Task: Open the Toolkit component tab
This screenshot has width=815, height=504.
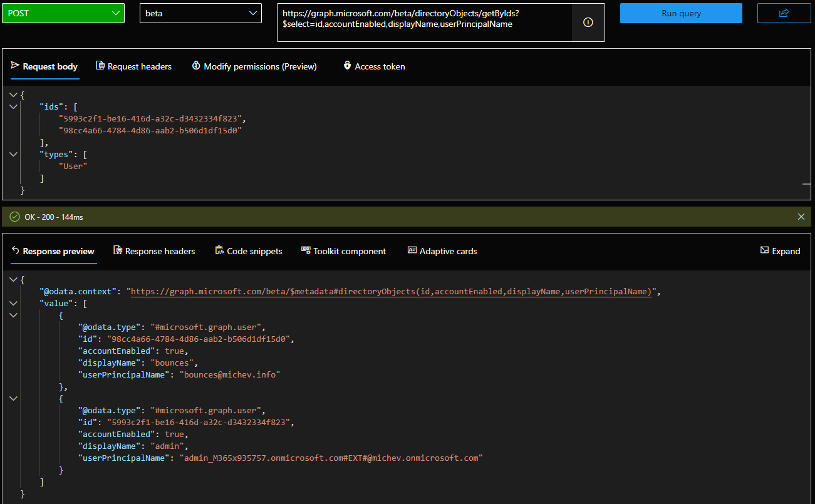Action: pos(344,251)
